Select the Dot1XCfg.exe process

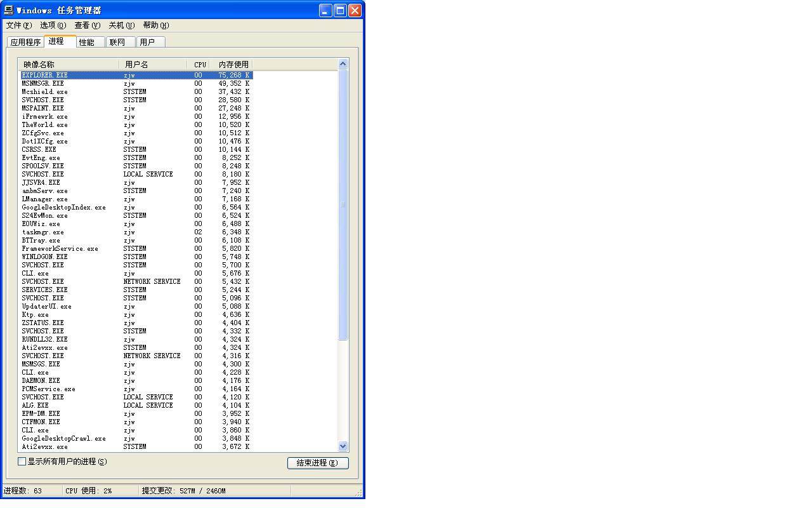(136, 141)
